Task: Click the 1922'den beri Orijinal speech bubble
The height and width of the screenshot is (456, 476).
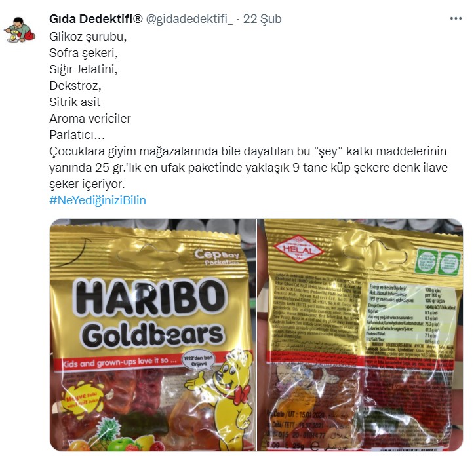Action: (198, 361)
